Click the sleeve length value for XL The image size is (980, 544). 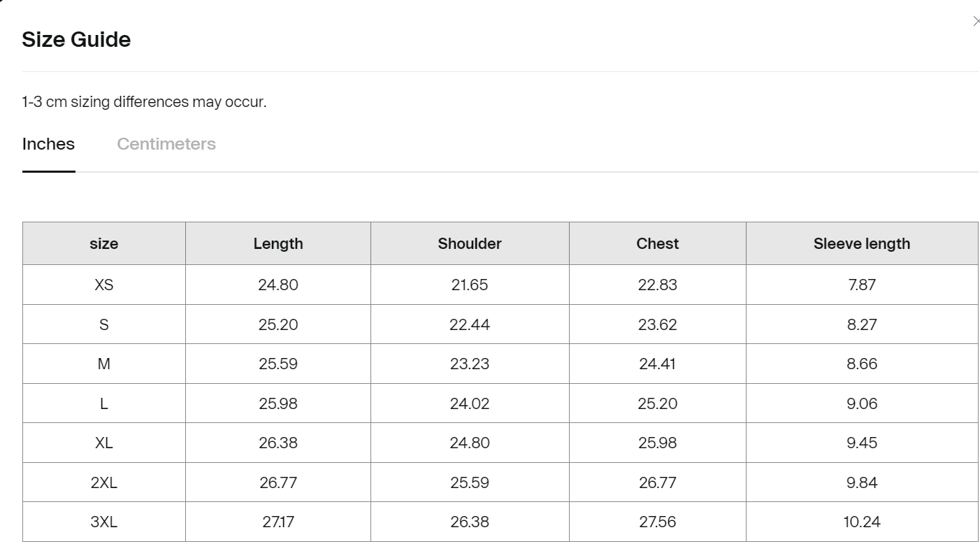(x=862, y=442)
